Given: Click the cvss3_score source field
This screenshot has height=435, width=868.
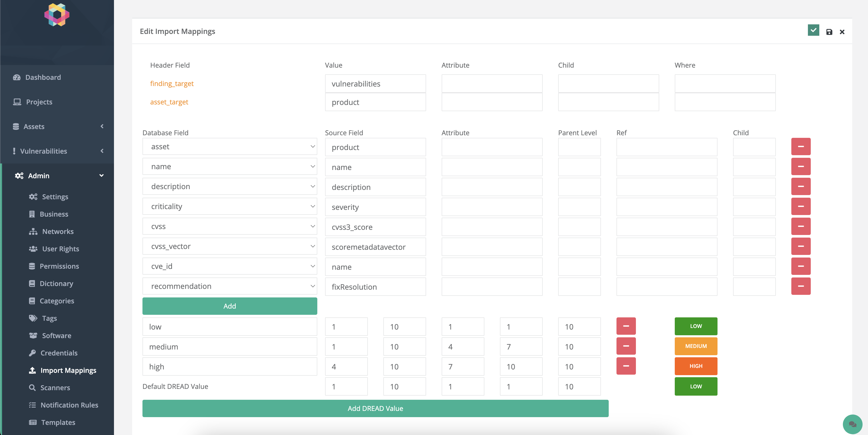Looking at the screenshot, I should (375, 227).
